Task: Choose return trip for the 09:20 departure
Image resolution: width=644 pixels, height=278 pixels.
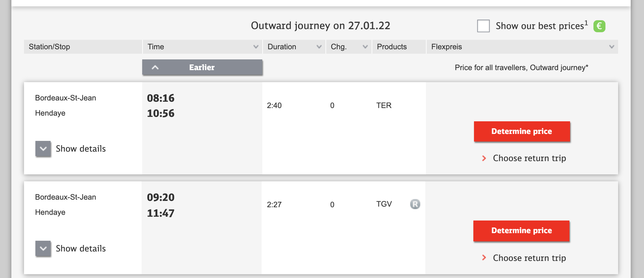Action: click(x=529, y=258)
